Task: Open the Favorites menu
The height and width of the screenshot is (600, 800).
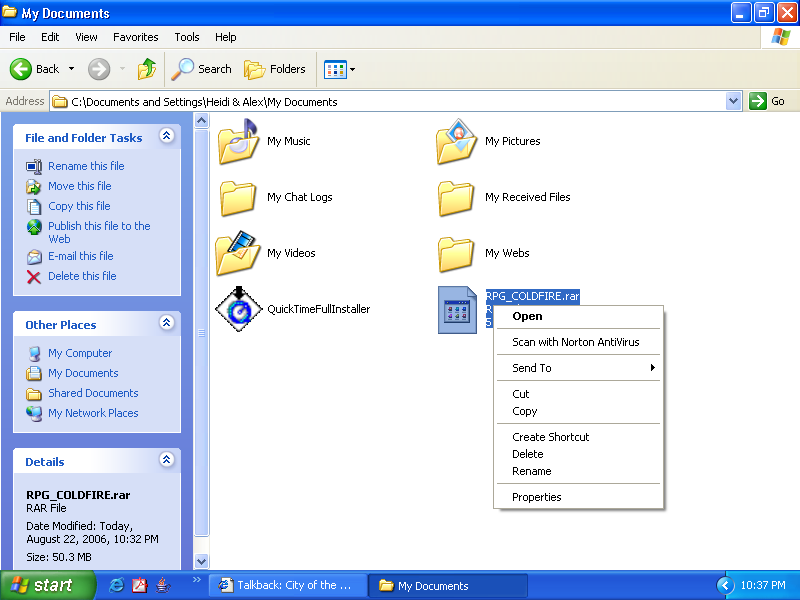Action: (x=135, y=37)
